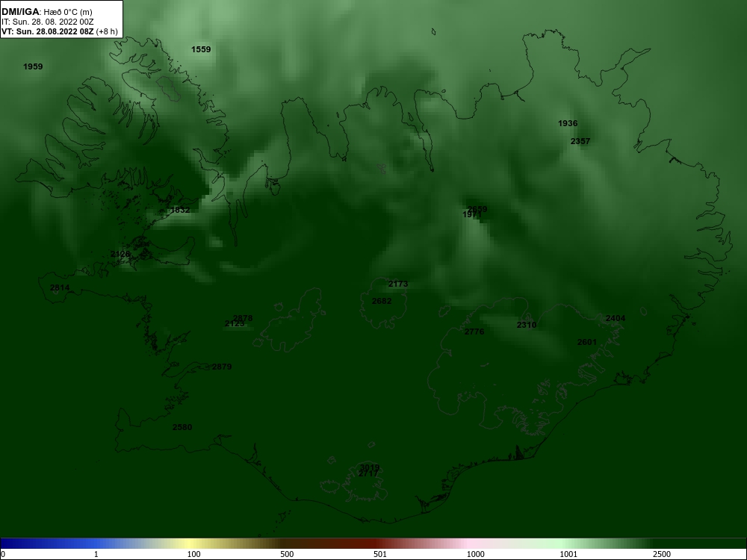
Task: Click the 2500 label on the legend
Action: 662,554
